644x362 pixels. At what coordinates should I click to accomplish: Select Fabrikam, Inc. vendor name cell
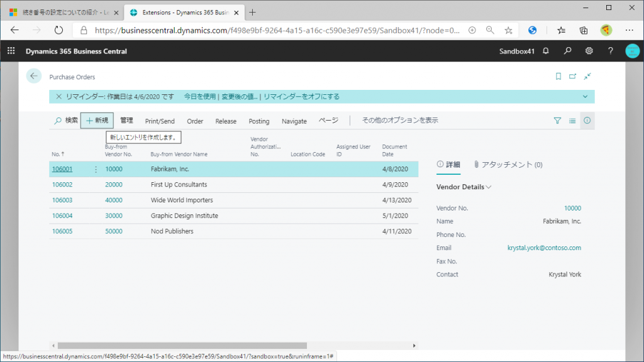[170, 169]
